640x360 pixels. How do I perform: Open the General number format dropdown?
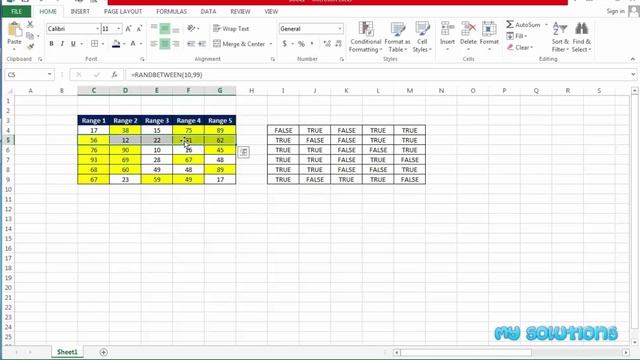point(340,29)
